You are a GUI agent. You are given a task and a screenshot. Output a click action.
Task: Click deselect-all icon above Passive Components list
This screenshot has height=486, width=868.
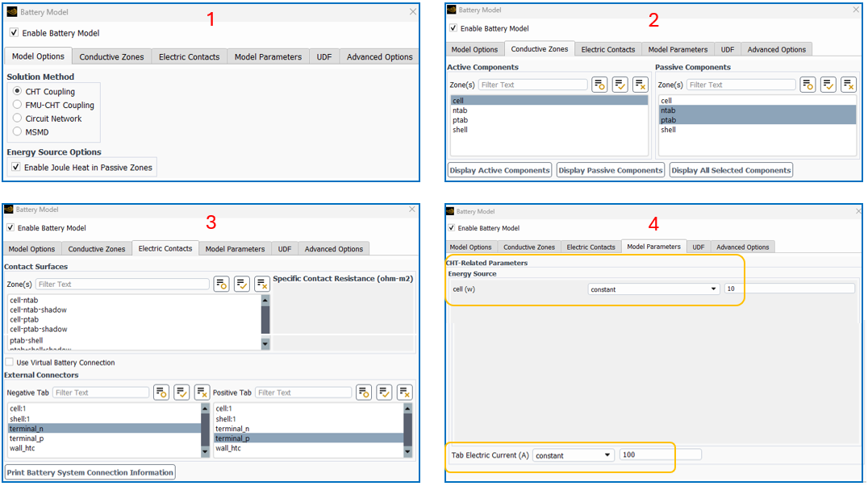[x=848, y=85]
